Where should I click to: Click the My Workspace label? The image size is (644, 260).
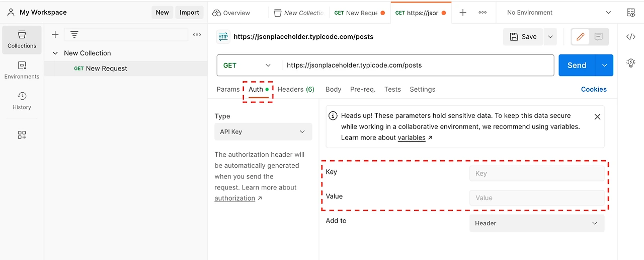[x=43, y=12]
